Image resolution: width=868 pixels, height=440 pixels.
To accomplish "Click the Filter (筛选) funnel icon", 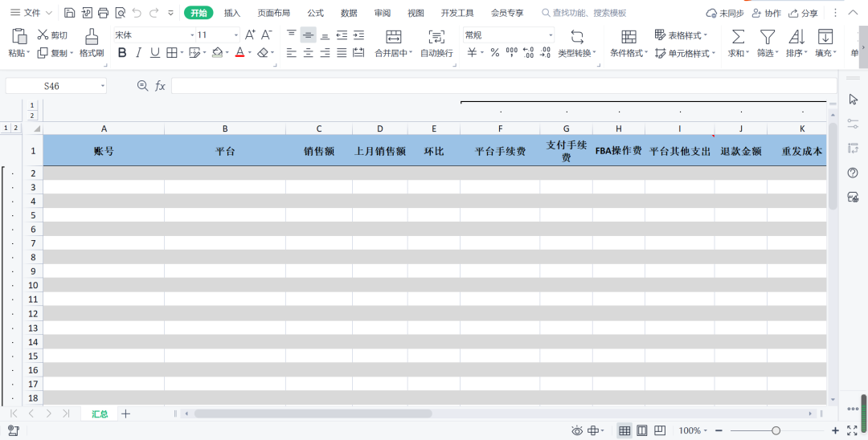I will (768, 37).
